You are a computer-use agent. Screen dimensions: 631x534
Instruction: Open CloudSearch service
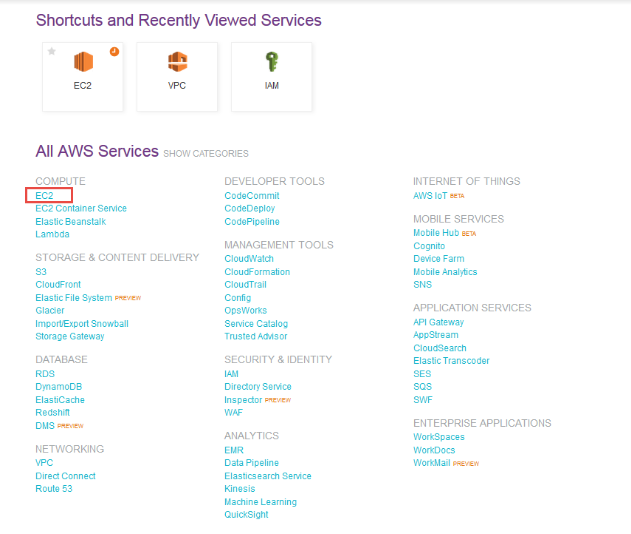pyautogui.click(x=440, y=348)
